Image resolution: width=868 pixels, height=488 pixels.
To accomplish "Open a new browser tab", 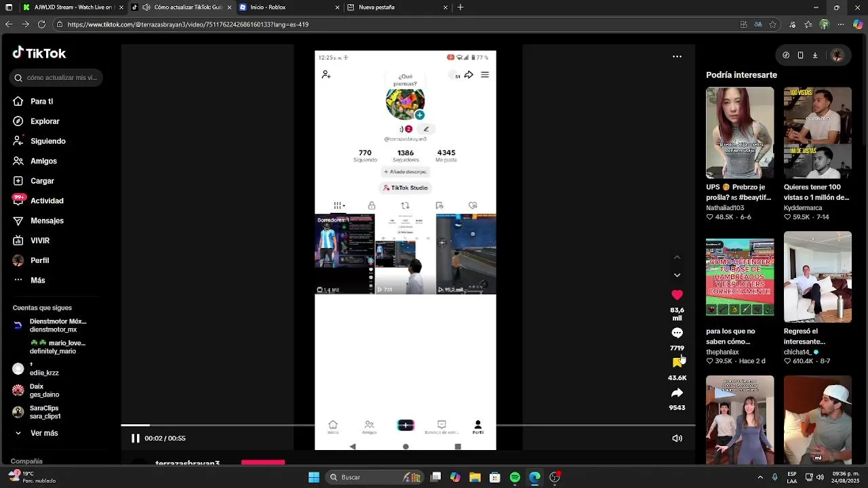I will click(x=460, y=7).
